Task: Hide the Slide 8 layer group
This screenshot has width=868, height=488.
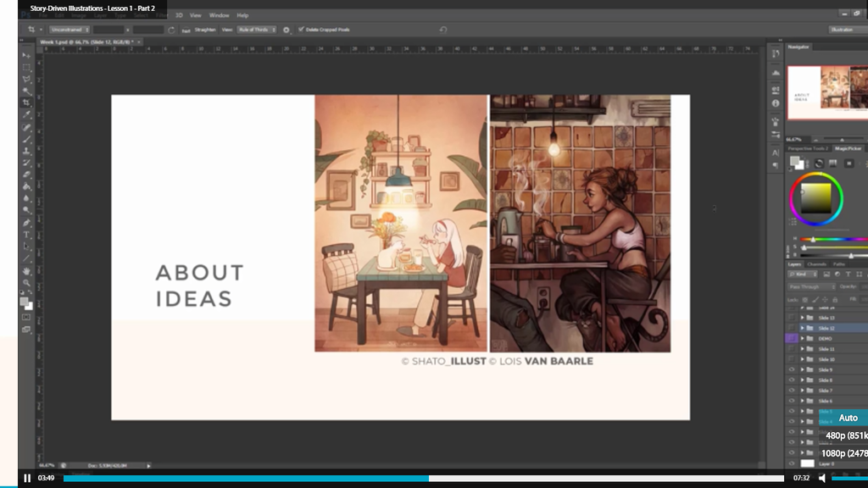Action: (x=792, y=380)
